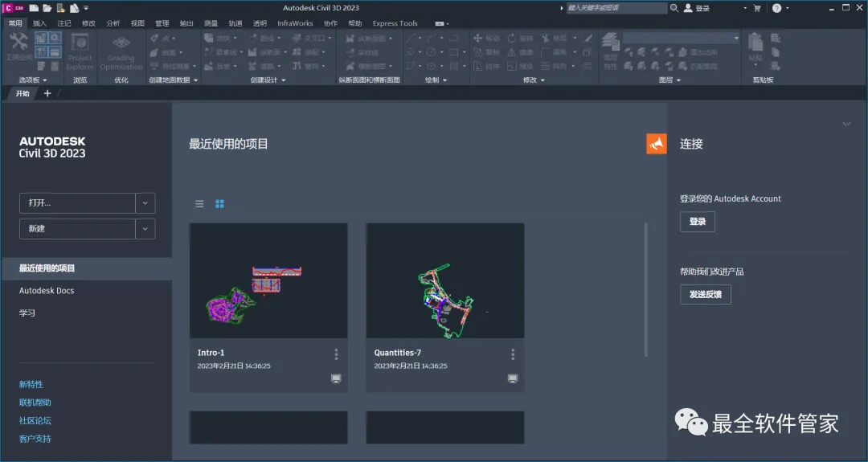868x462 pixels.
Task: Open the Civil 3D application menu icon
Action: pos(14,8)
